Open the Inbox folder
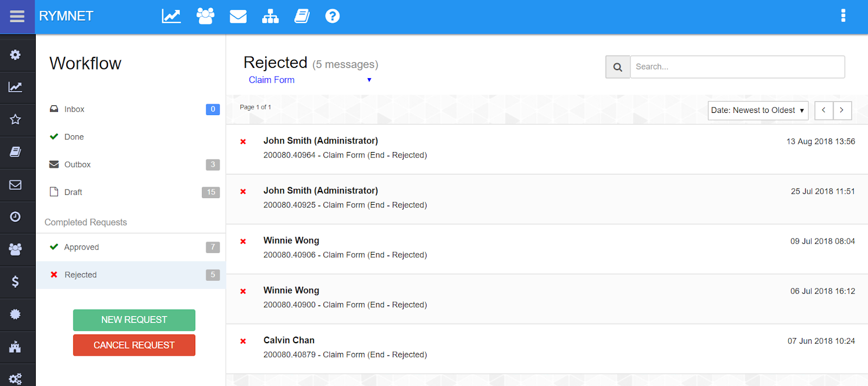The width and height of the screenshot is (868, 386). pos(74,109)
